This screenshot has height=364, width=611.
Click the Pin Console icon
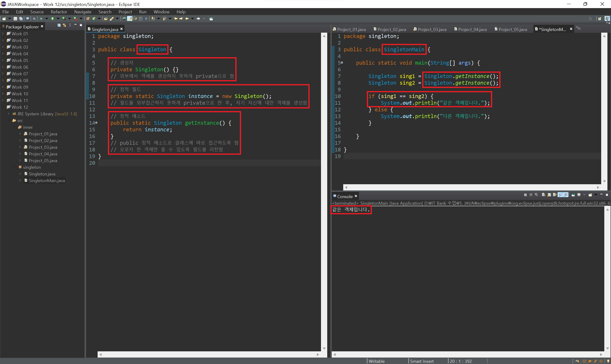pyautogui.click(x=573, y=195)
